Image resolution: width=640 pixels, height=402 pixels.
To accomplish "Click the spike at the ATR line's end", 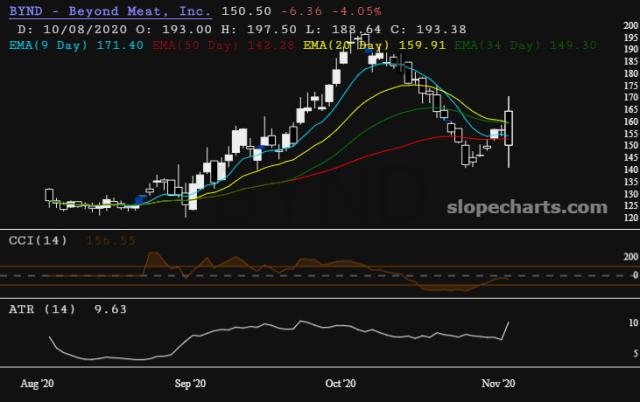I will pos(505,330).
